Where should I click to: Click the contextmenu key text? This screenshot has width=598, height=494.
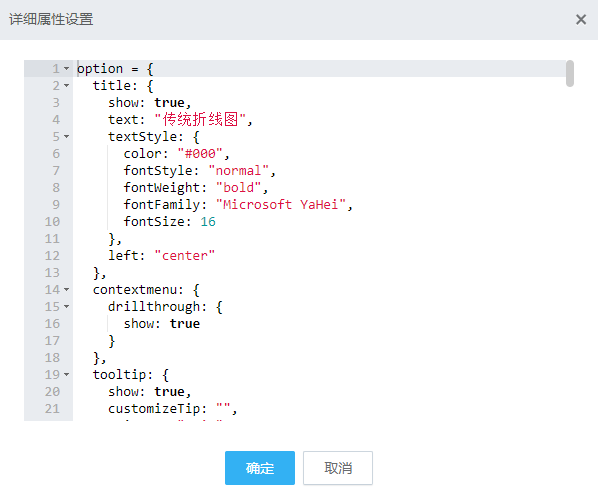(x=135, y=290)
